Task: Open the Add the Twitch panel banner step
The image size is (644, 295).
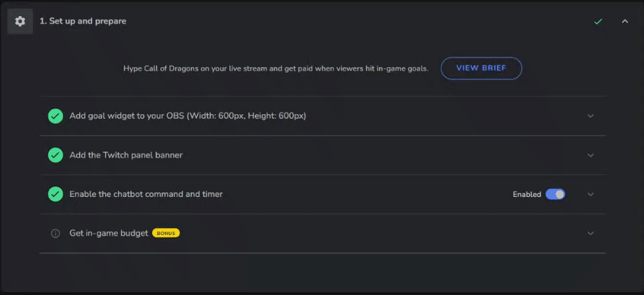Action: (x=126, y=155)
